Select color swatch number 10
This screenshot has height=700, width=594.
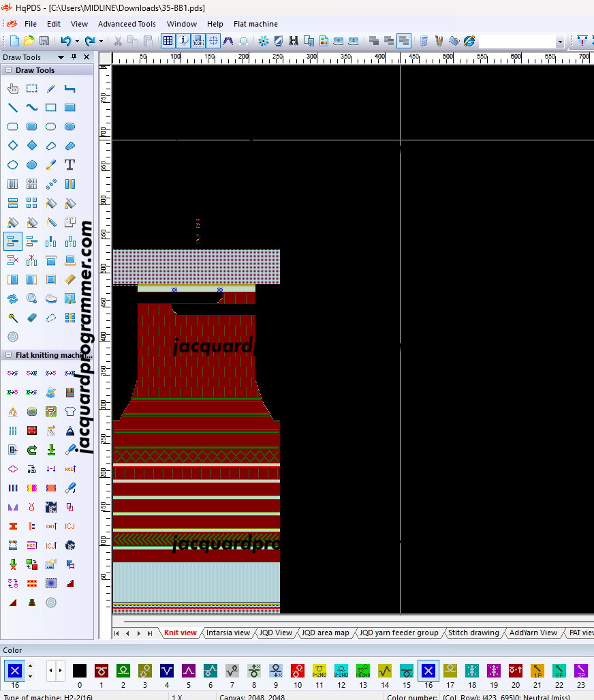(298, 671)
